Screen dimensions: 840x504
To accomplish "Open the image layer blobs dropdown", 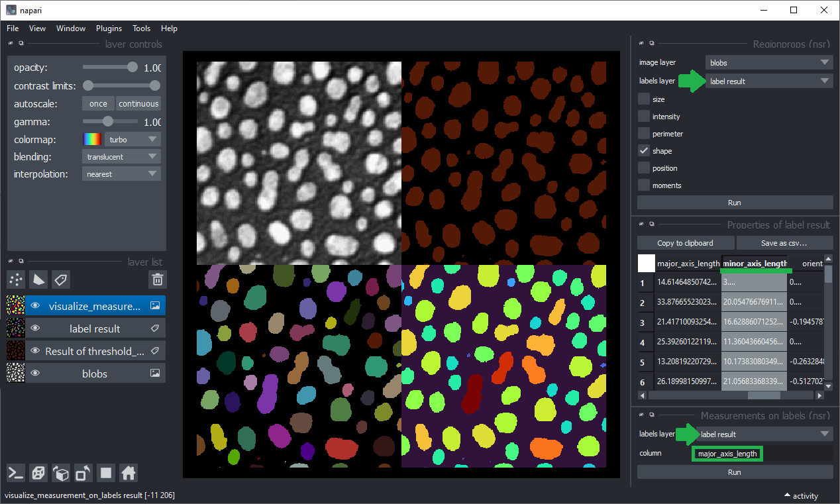I will click(x=768, y=63).
